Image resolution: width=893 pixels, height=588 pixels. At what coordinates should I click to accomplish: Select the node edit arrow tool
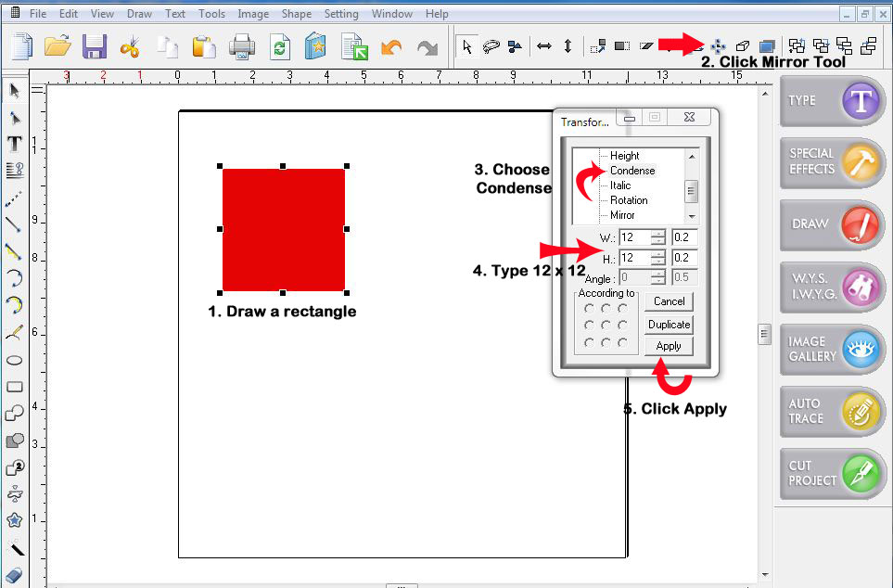pyautogui.click(x=15, y=118)
